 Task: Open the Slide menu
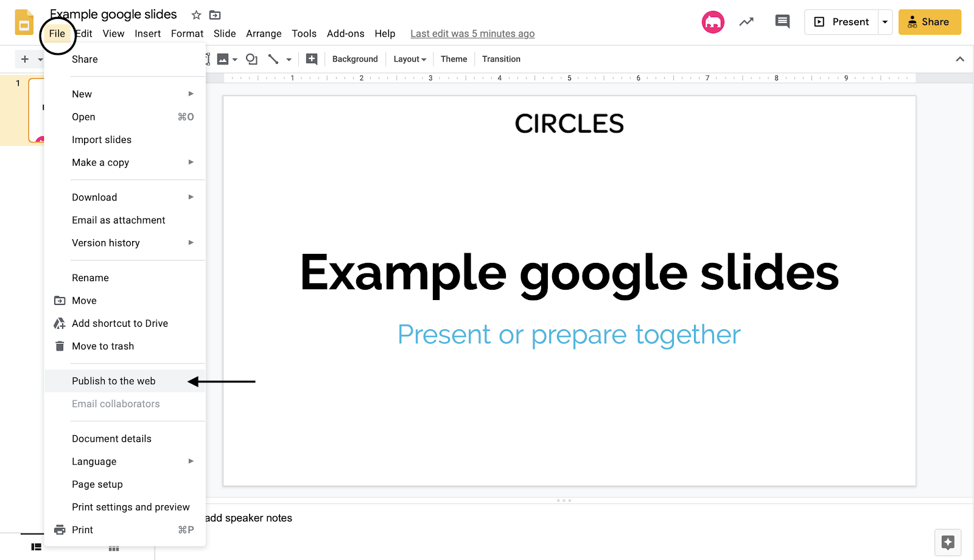pyautogui.click(x=225, y=33)
